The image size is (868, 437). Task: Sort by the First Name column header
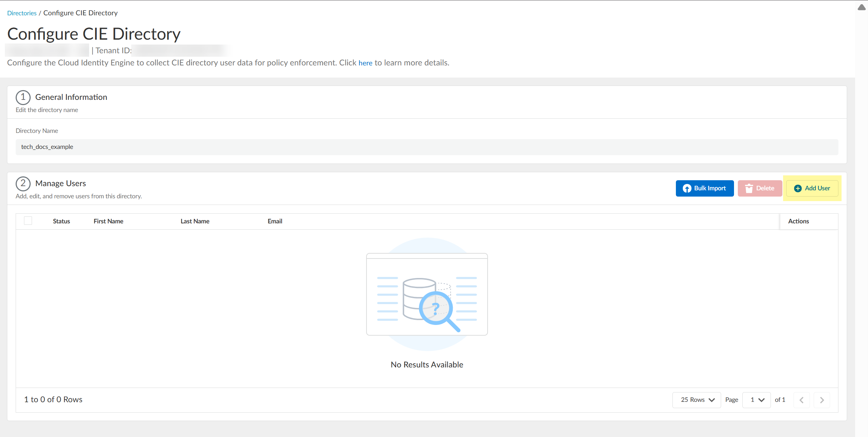108,221
